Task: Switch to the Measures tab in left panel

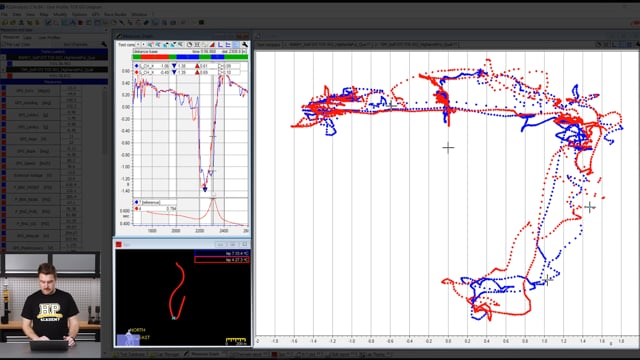Action: tap(11, 38)
